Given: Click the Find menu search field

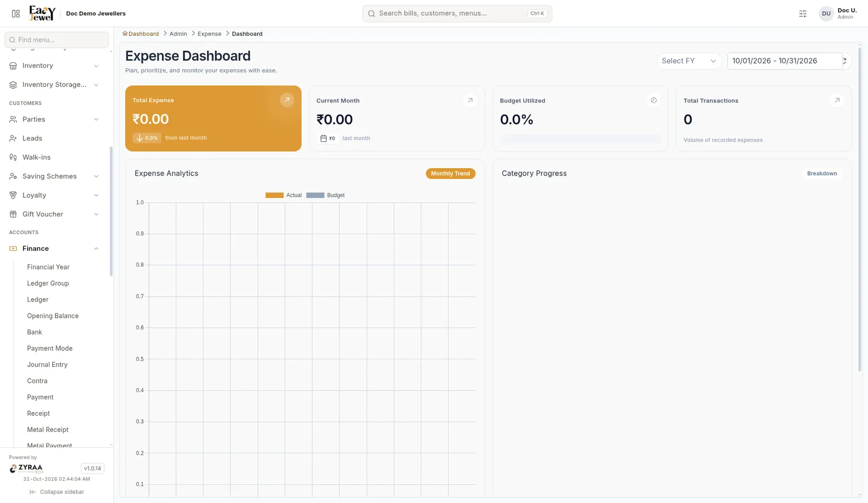Looking at the screenshot, I should tap(57, 40).
